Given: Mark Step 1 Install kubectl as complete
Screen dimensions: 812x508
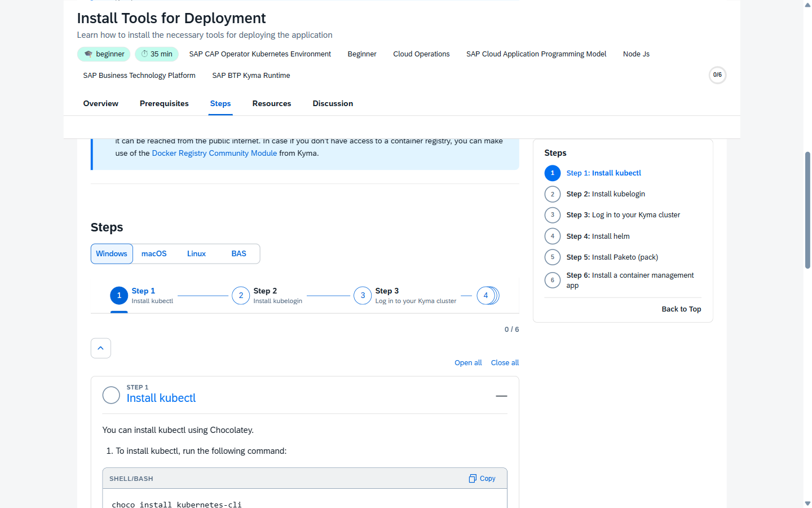Looking at the screenshot, I should point(111,395).
